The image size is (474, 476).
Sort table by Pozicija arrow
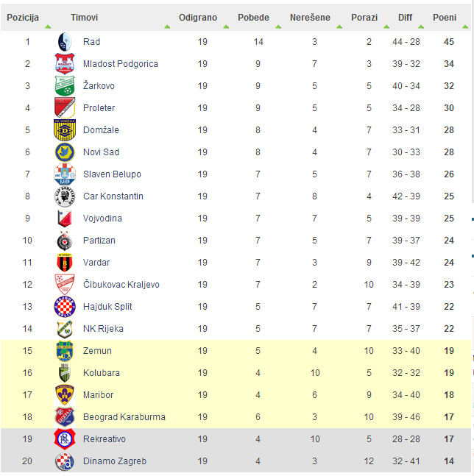coord(48,27)
